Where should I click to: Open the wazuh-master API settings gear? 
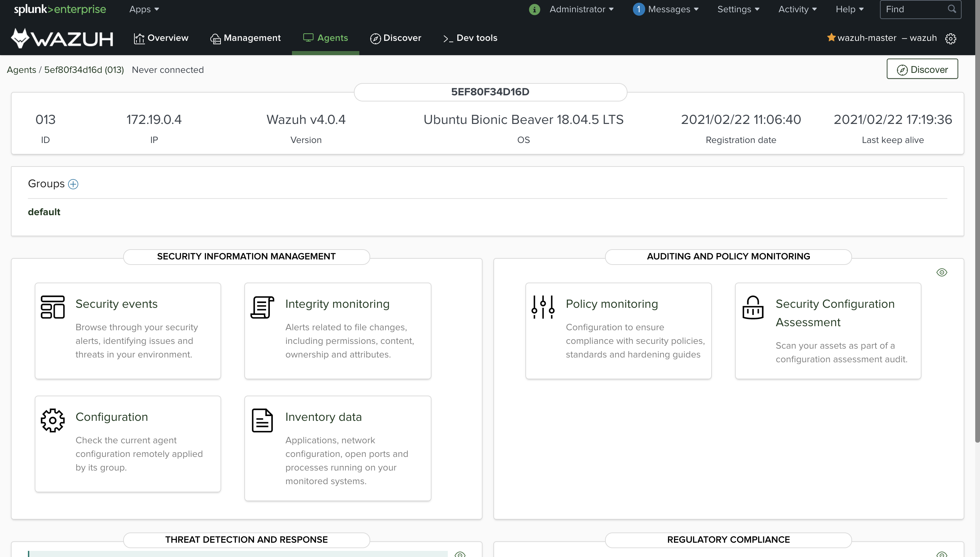click(951, 38)
